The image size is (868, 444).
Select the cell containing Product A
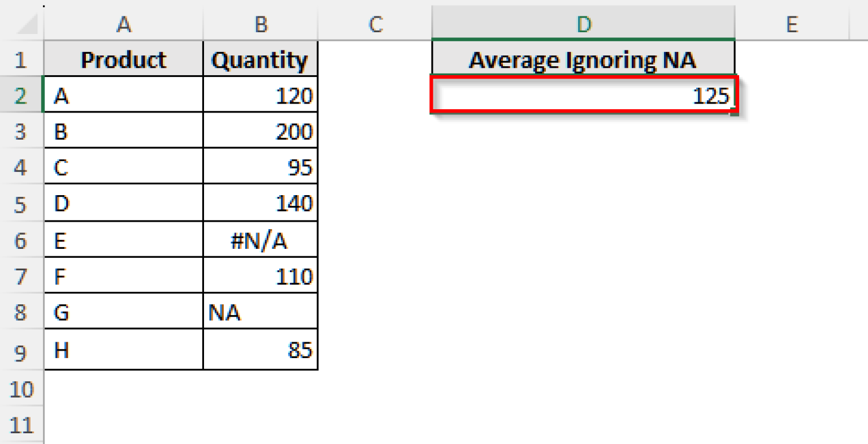122,96
